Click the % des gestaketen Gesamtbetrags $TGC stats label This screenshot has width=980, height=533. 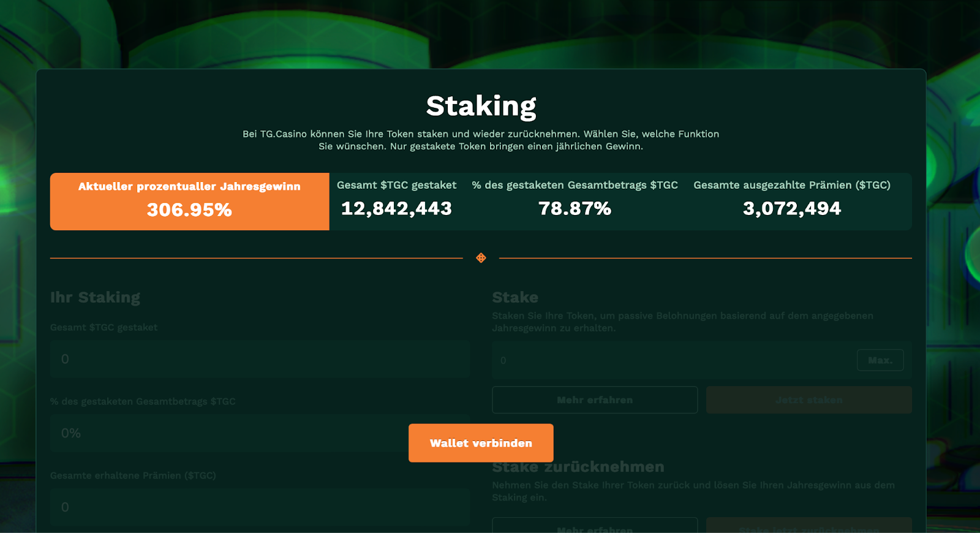pyautogui.click(x=575, y=185)
